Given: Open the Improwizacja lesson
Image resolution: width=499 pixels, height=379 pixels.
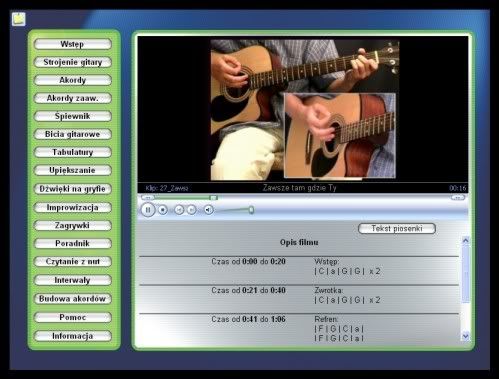Looking at the screenshot, I should (x=72, y=207).
